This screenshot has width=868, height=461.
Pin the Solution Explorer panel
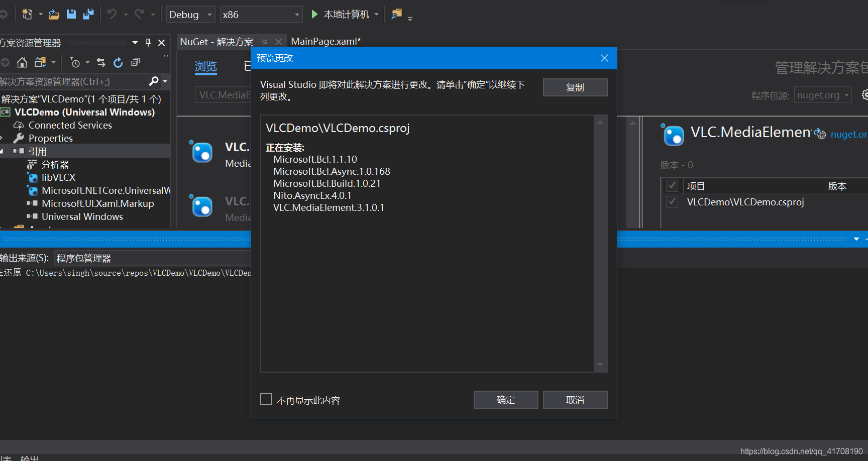coord(148,42)
